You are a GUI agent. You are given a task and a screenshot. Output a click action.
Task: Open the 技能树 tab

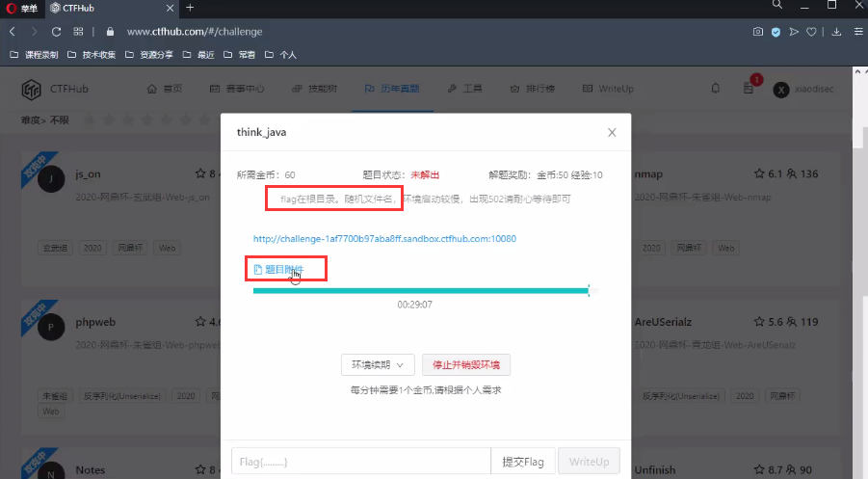314,89
